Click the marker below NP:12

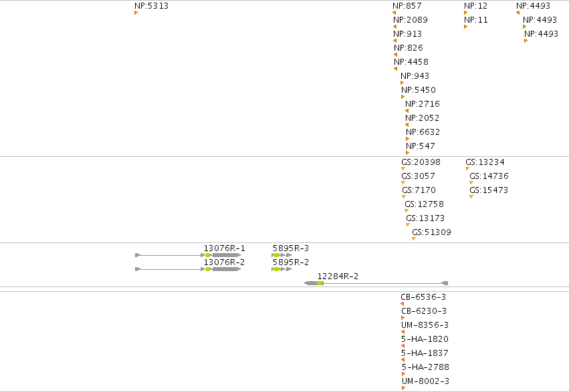(x=465, y=13)
